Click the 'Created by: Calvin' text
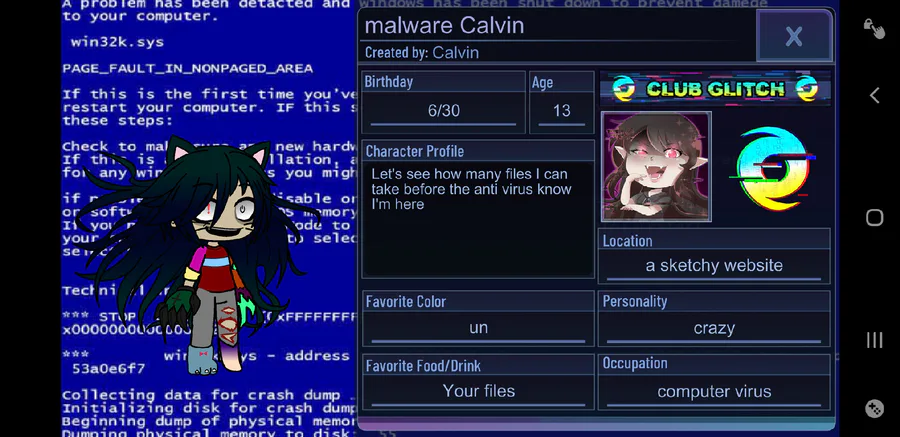Viewport: 900px width, 437px height. coord(422,53)
